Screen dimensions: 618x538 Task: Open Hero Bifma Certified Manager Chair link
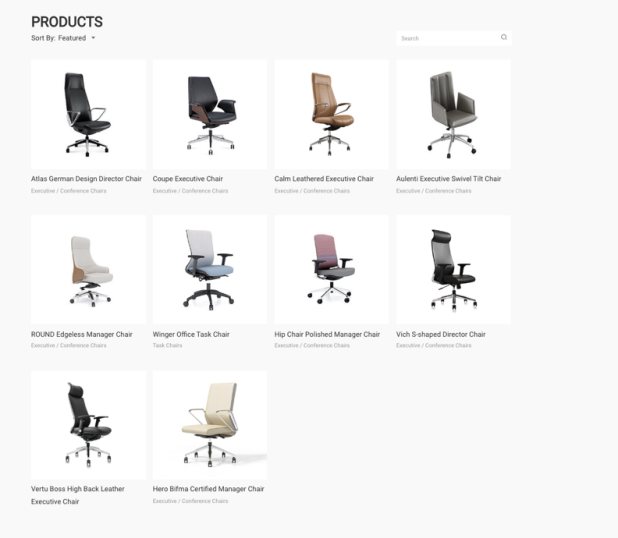(208, 489)
